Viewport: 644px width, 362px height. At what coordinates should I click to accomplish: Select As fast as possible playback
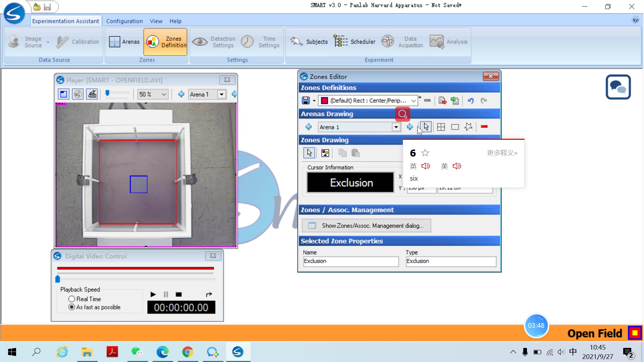pos(72,307)
